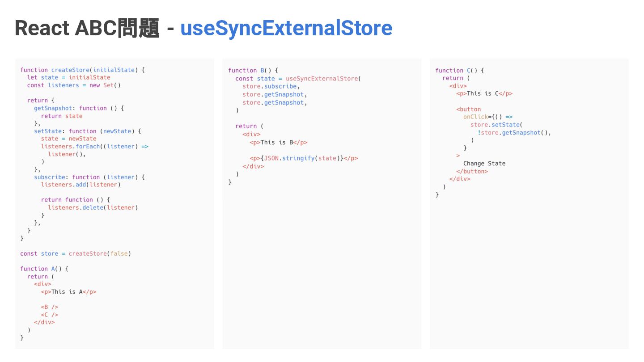Select the "setState: function (newState) {" line
Screen dimensions: 644x362
coord(88,131)
